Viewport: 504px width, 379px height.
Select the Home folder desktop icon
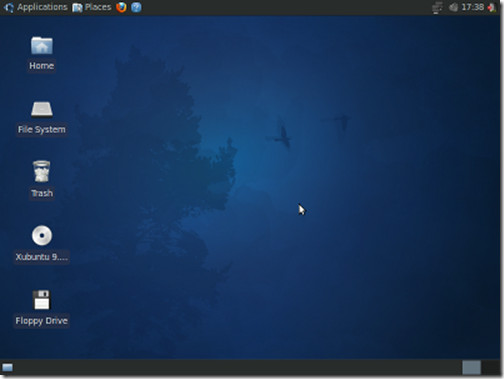pyautogui.click(x=42, y=45)
